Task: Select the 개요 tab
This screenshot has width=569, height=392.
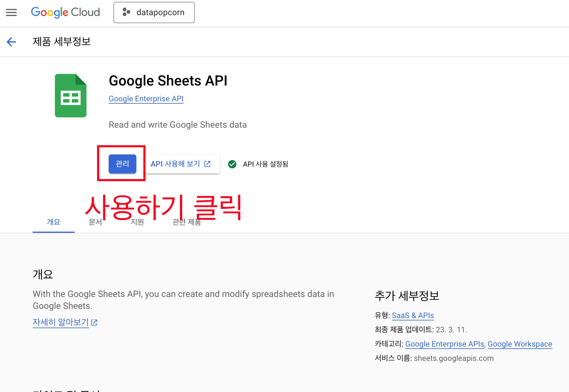Action: (53, 222)
